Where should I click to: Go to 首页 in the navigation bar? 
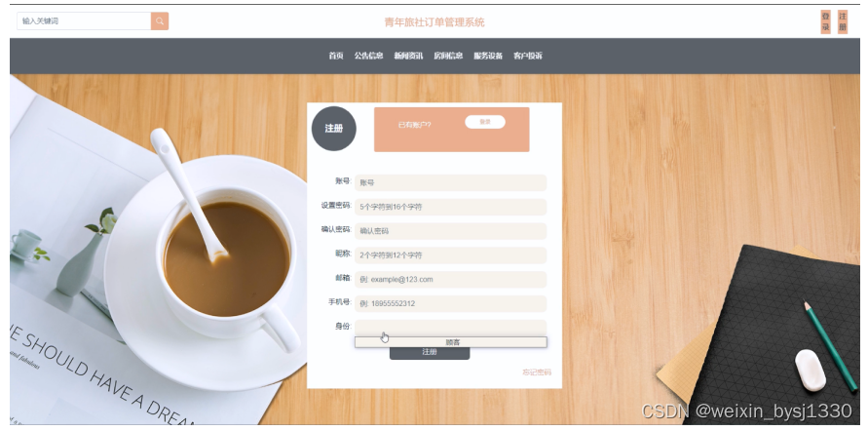pyautogui.click(x=336, y=56)
